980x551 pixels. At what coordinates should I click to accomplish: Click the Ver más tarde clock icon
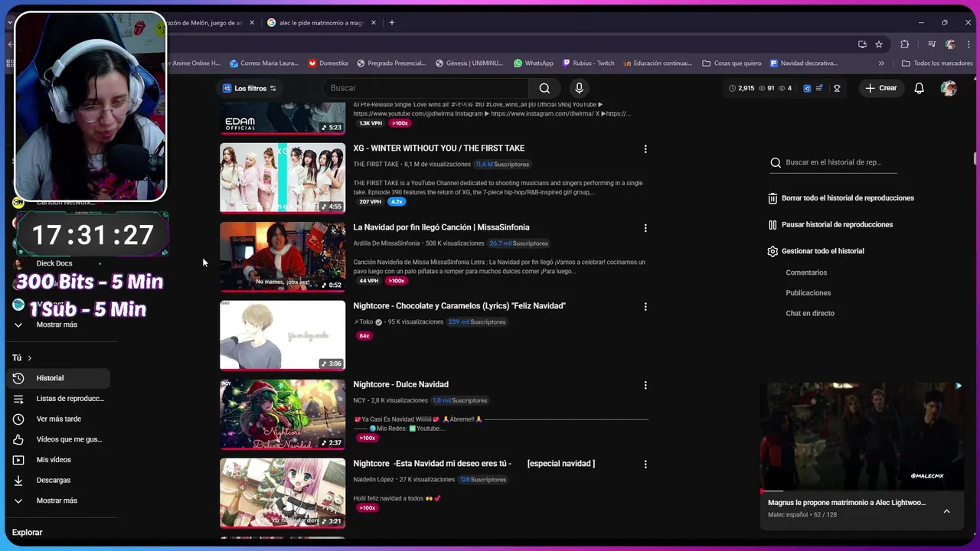(x=18, y=419)
